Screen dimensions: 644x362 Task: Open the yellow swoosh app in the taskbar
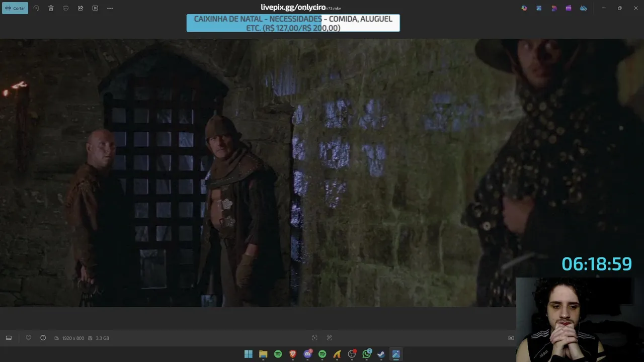[x=337, y=354]
